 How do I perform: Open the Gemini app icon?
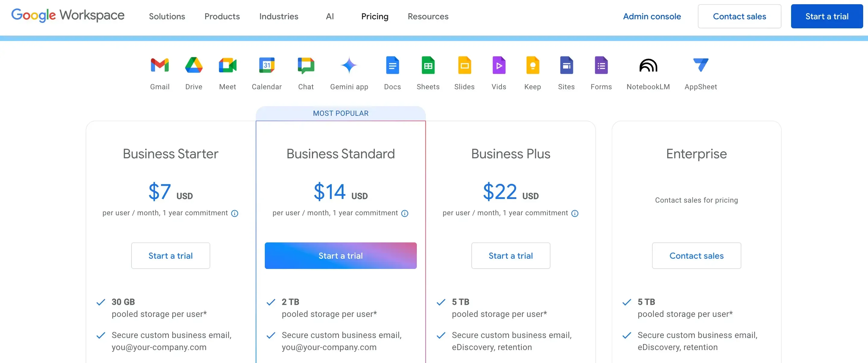click(349, 66)
